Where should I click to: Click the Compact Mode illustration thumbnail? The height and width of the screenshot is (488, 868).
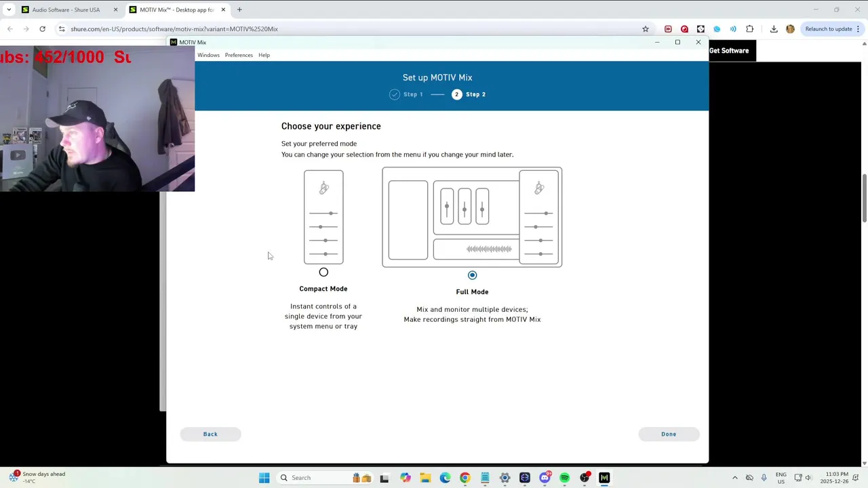323,217
